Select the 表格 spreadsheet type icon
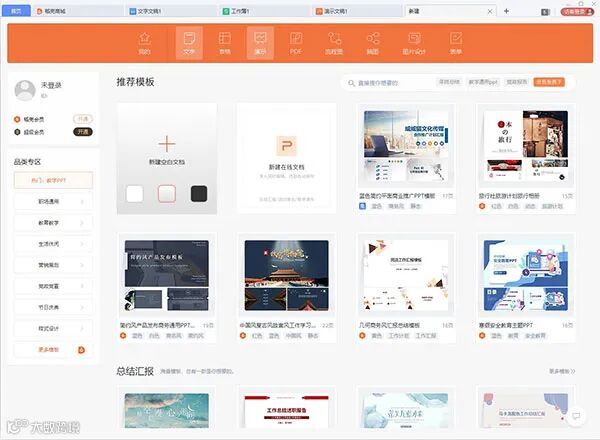Screen dimensions: 600x440 point(225,38)
